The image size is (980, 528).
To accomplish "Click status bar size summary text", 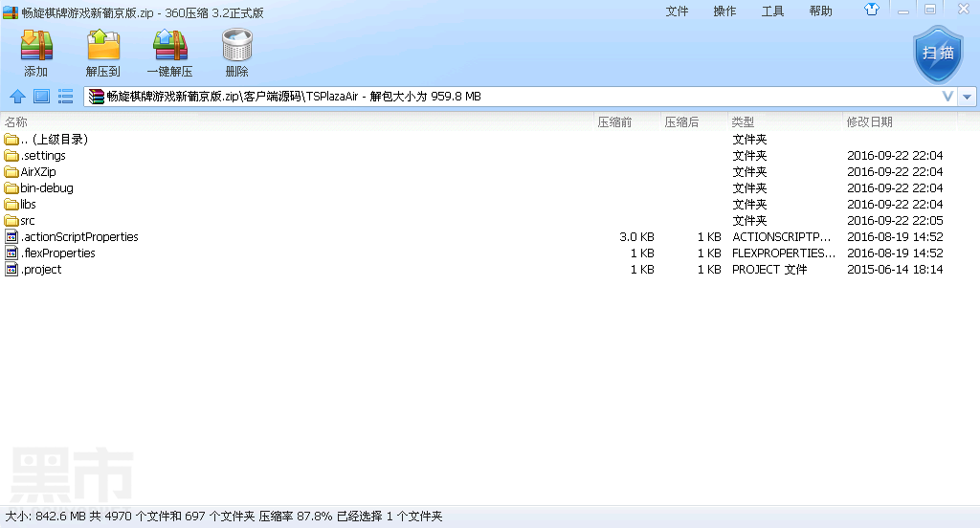I will tap(224, 517).
